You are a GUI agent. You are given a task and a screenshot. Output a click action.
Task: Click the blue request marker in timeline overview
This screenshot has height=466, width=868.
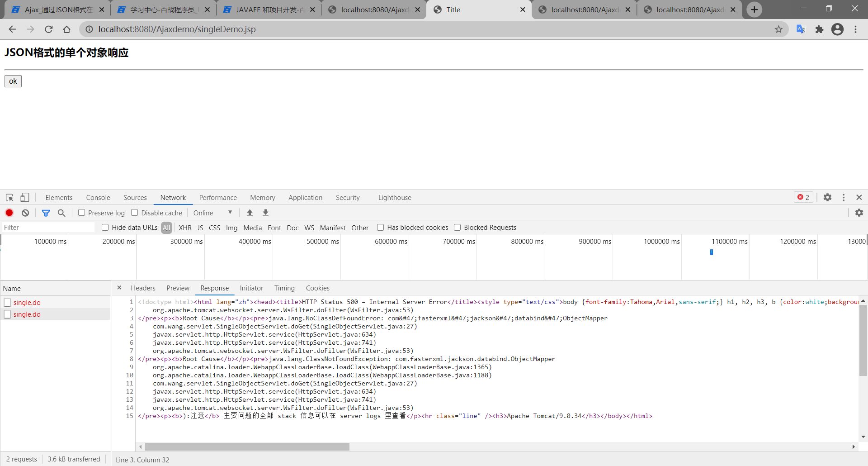pos(711,252)
